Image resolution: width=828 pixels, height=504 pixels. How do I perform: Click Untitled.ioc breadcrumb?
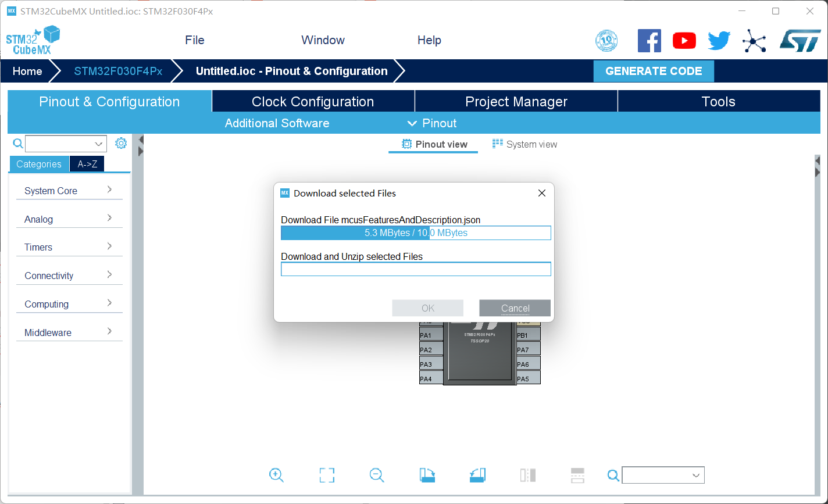(291, 71)
